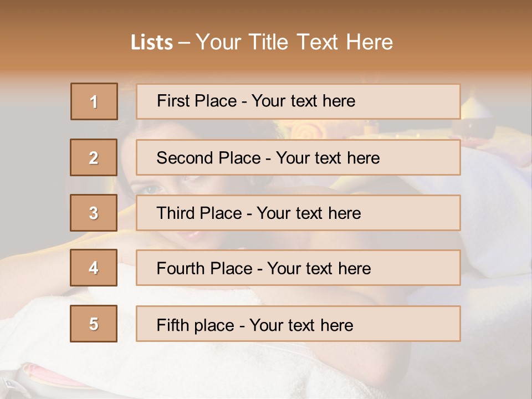The image size is (532, 399).
Task: Click the bold word Lists in title
Action: (x=152, y=42)
